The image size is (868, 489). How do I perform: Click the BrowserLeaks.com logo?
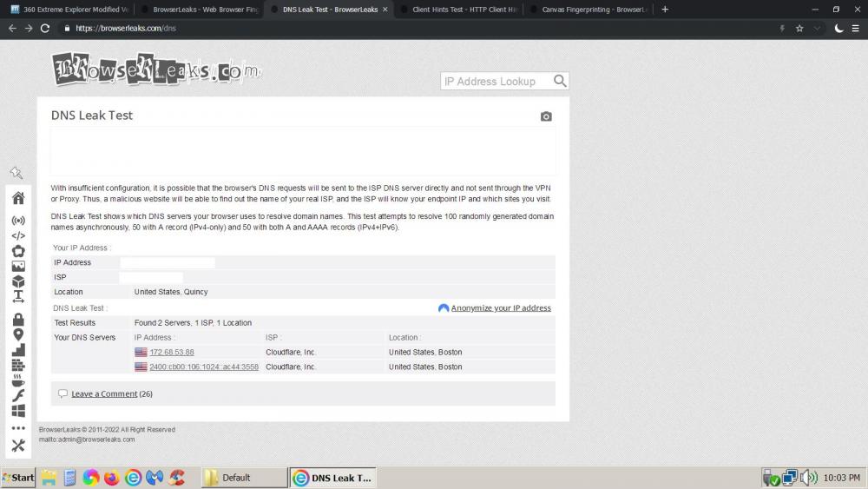pyautogui.click(x=156, y=69)
